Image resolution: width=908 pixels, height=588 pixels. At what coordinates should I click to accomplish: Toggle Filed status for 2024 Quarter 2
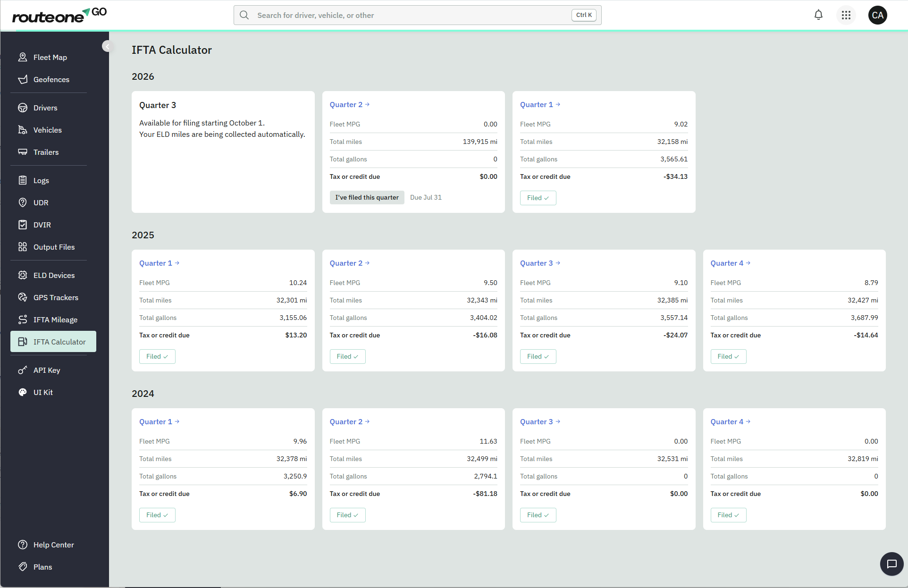(x=347, y=515)
